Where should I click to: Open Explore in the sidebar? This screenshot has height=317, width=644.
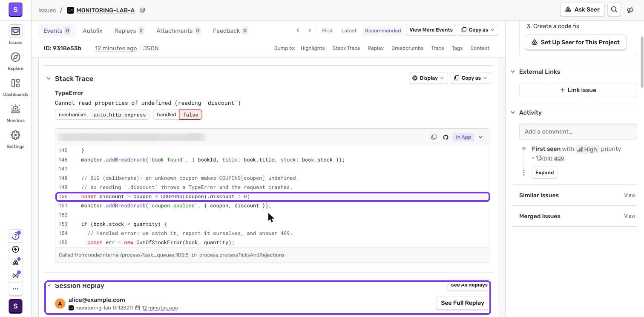click(x=15, y=61)
